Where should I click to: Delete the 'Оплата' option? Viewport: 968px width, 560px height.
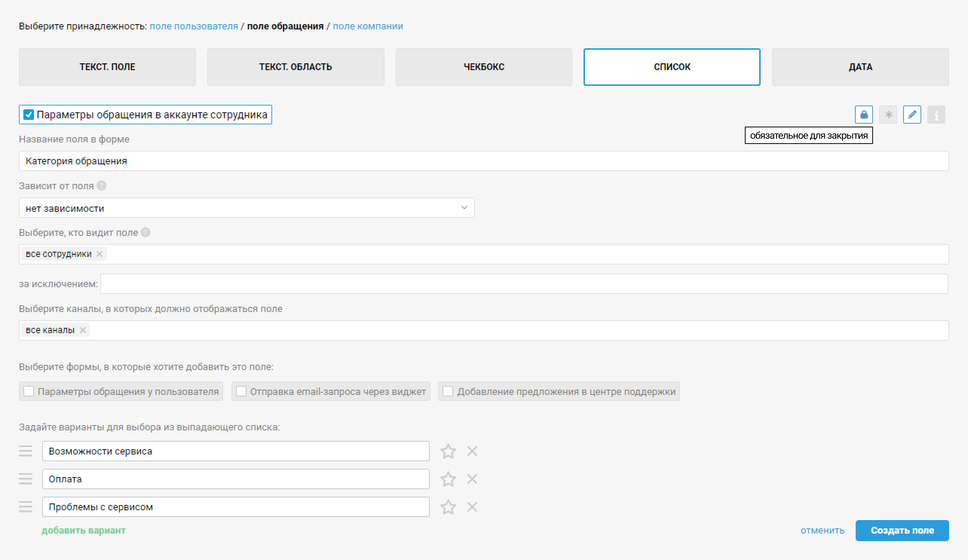tap(472, 479)
